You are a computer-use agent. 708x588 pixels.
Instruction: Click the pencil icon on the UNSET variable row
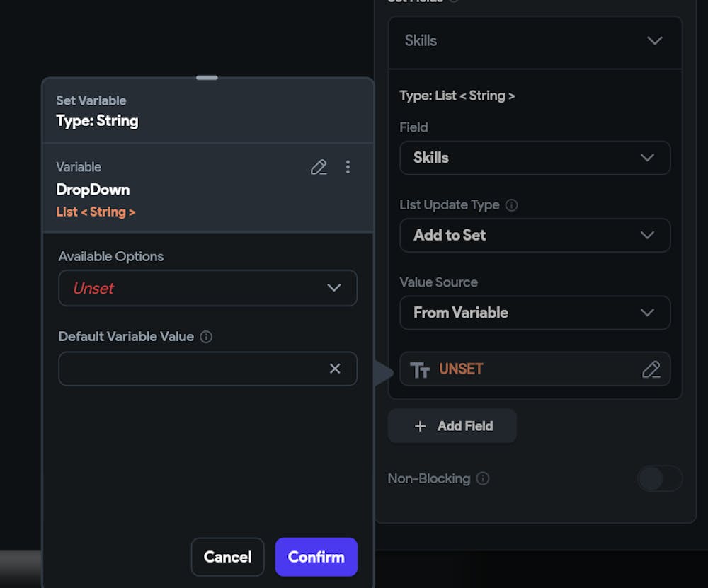pyautogui.click(x=651, y=369)
